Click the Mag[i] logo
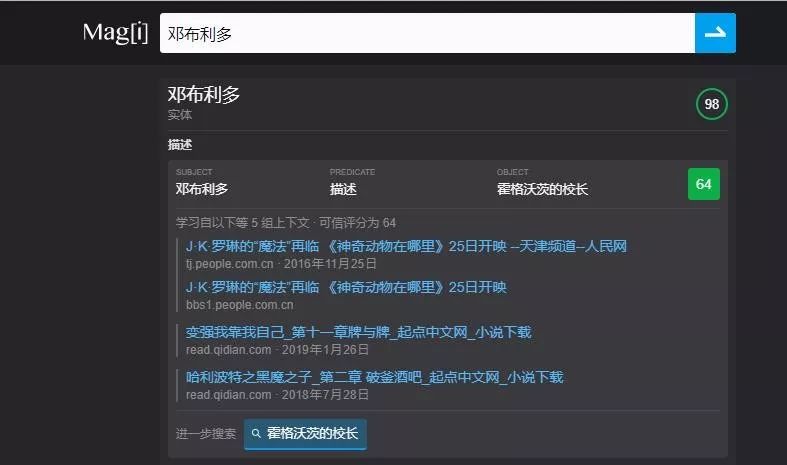The image size is (787, 465). (x=115, y=33)
